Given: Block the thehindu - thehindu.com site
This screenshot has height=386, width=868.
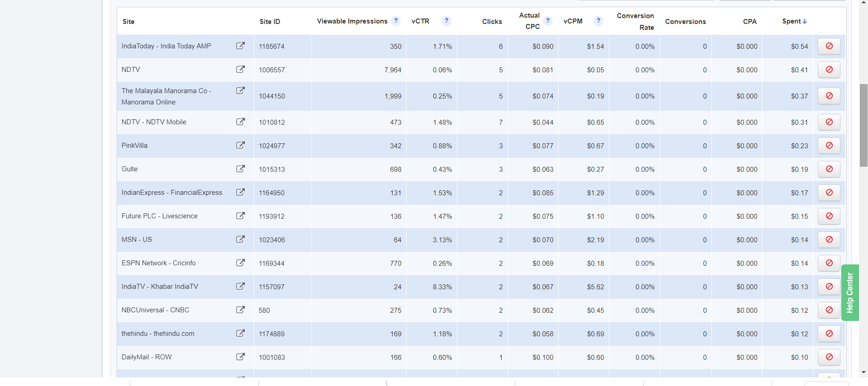Looking at the screenshot, I should point(829,334).
